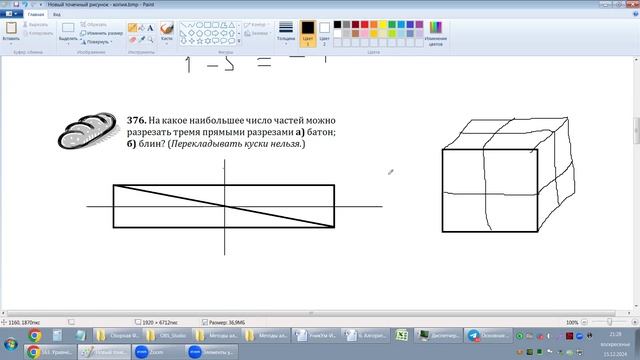Open Chrome from the taskbar top row
Screen dimensions: 640x360
coord(35,336)
